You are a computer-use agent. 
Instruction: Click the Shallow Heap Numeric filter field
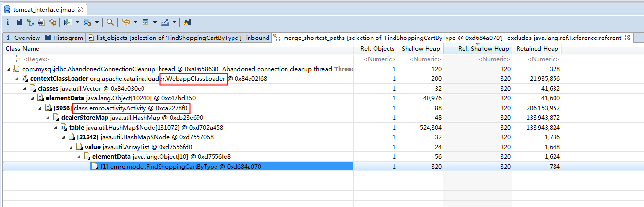pyautogui.click(x=420, y=59)
